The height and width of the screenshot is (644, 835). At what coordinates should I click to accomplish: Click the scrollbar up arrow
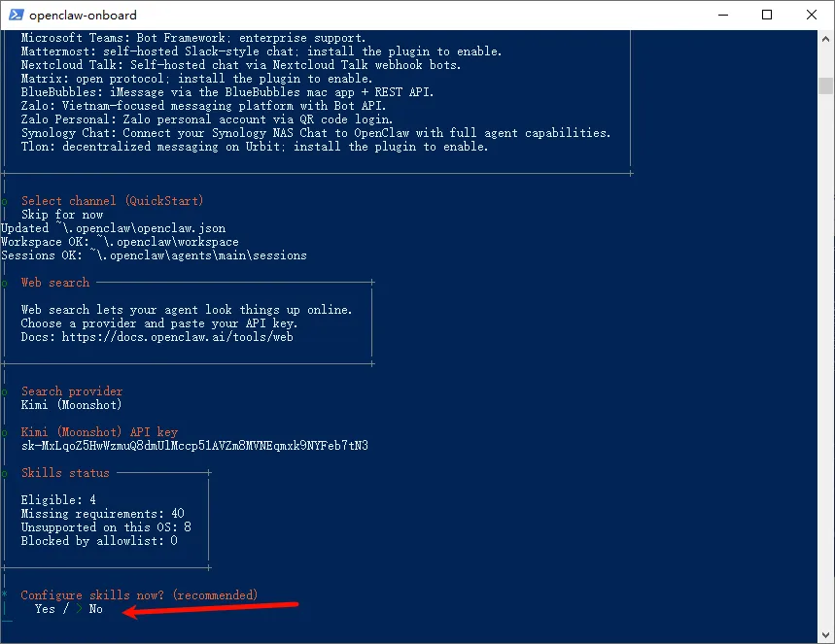825,39
